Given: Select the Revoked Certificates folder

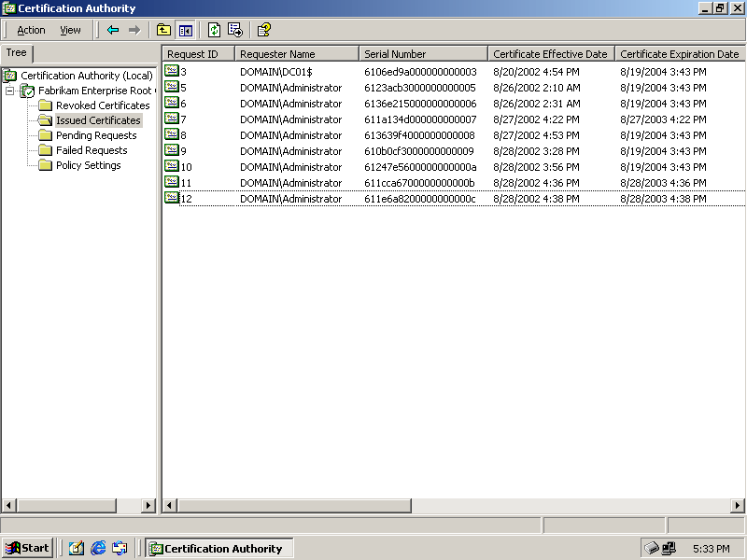Looking at the screenshot, I should pyautogui.click(x=102, y=105).
